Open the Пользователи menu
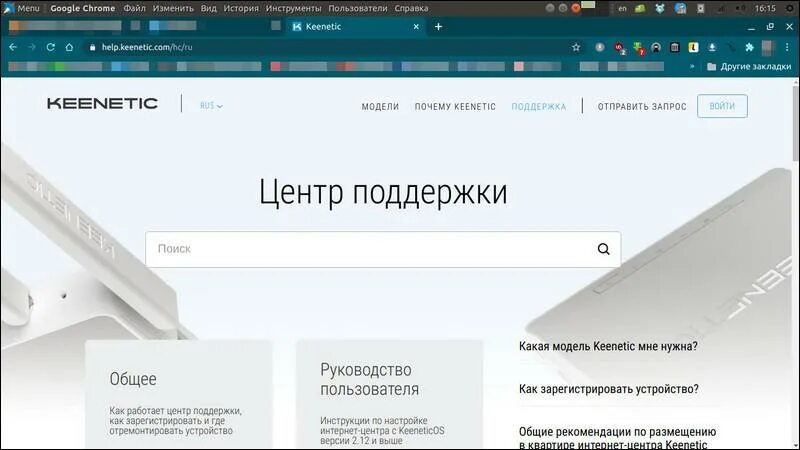Image resolution: width=800 pixels, height=450 pixels. (358, 8)
